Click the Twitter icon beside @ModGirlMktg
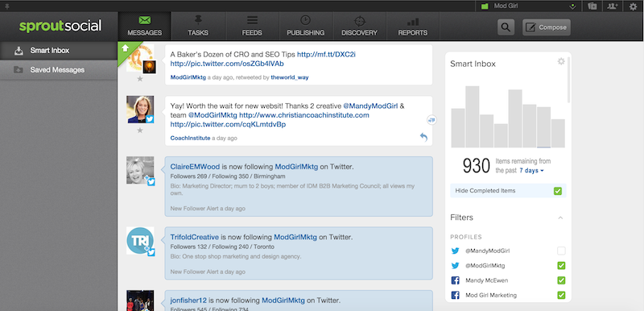Image resolution: width=644 pixels, height=311 pixels. (x=455, y=265)
